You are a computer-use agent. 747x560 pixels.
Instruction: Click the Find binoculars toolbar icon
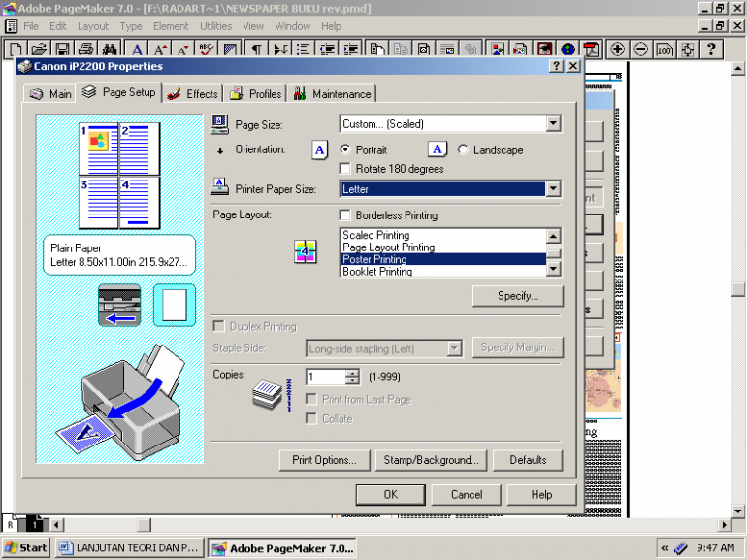pos(109,49)
